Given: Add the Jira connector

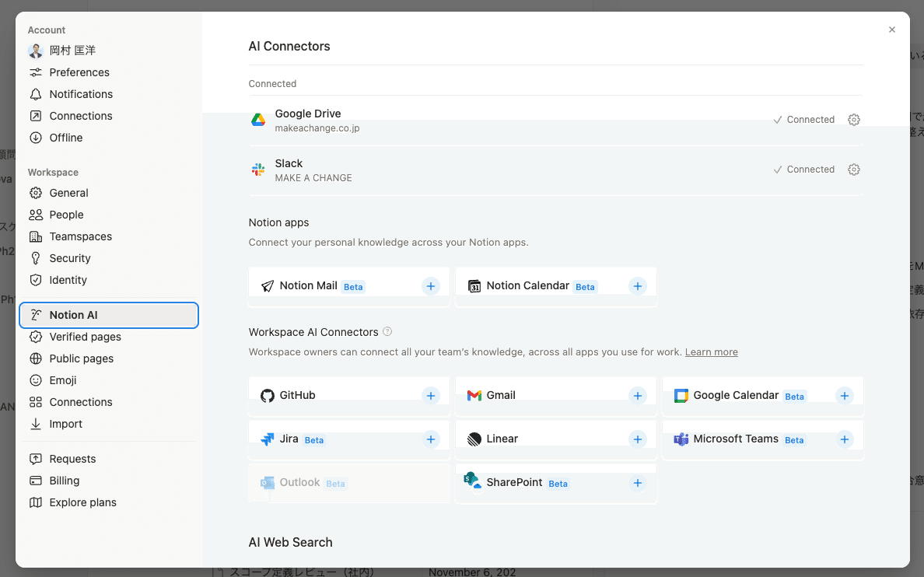Looking at the screenshot, I should pos(431,439).
